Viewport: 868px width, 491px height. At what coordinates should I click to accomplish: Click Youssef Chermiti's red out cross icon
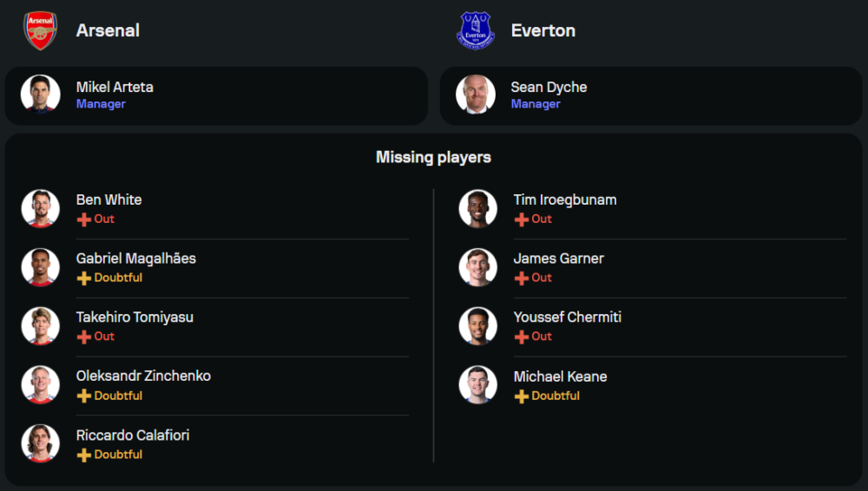coord(522,337)
